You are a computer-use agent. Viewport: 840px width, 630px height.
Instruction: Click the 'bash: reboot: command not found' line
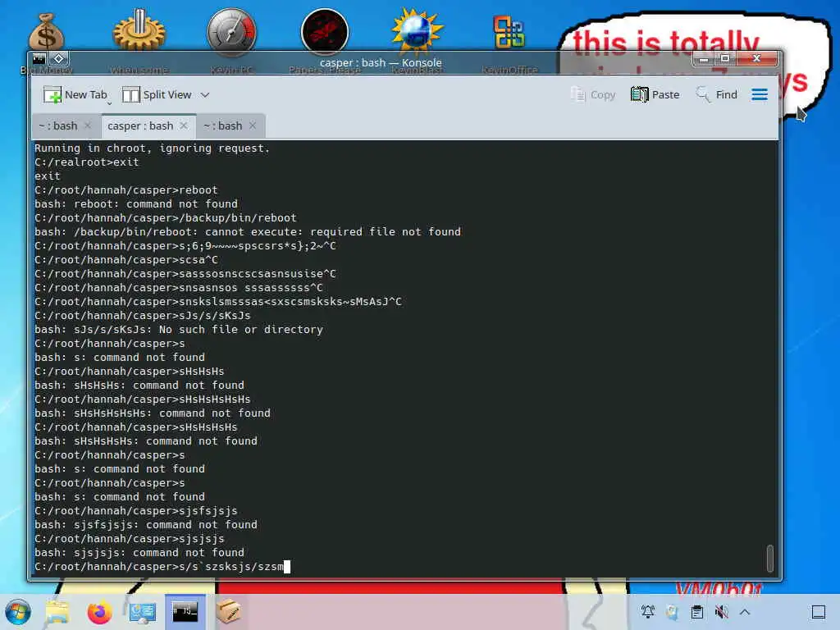click(x=136, y=204)
